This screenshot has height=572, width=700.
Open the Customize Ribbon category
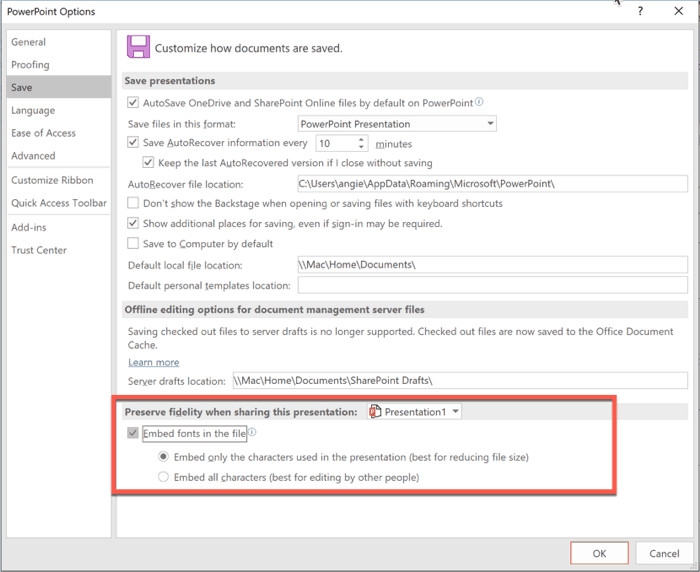click(x=58, y=180)
